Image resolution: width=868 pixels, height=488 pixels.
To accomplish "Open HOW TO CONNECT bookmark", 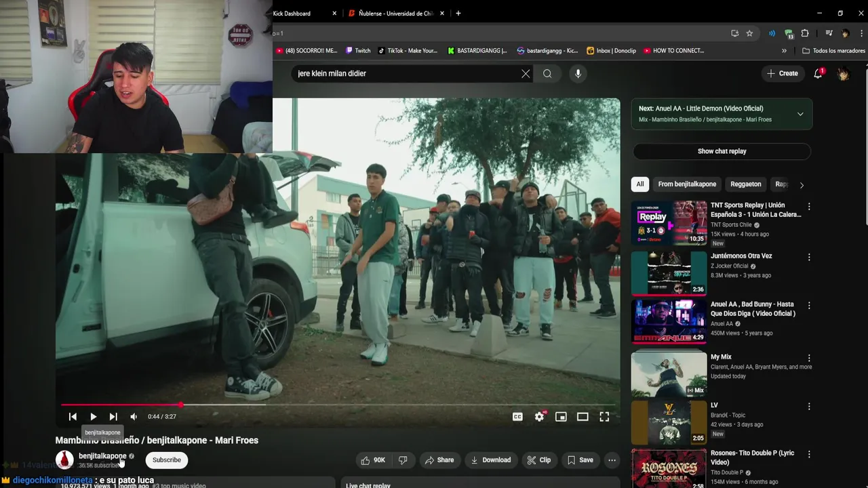I will [x=673, y=51].
